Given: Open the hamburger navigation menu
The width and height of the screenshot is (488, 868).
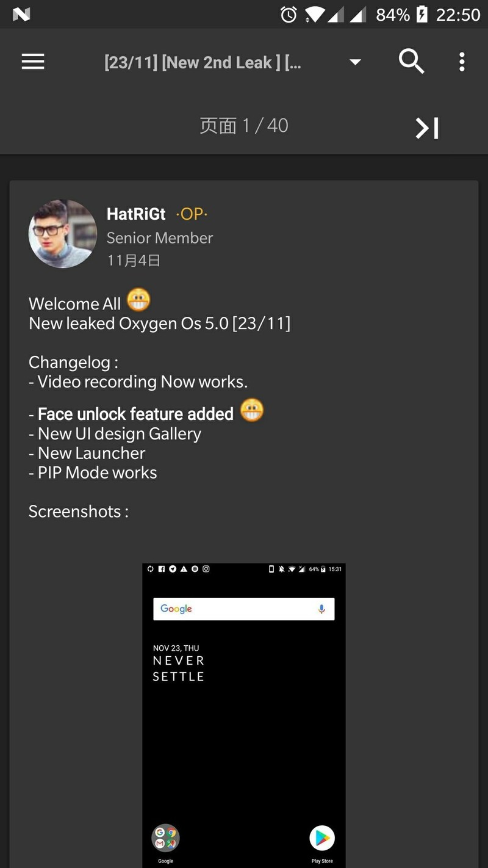Looking at the screenshot, I should pos(33,62).
